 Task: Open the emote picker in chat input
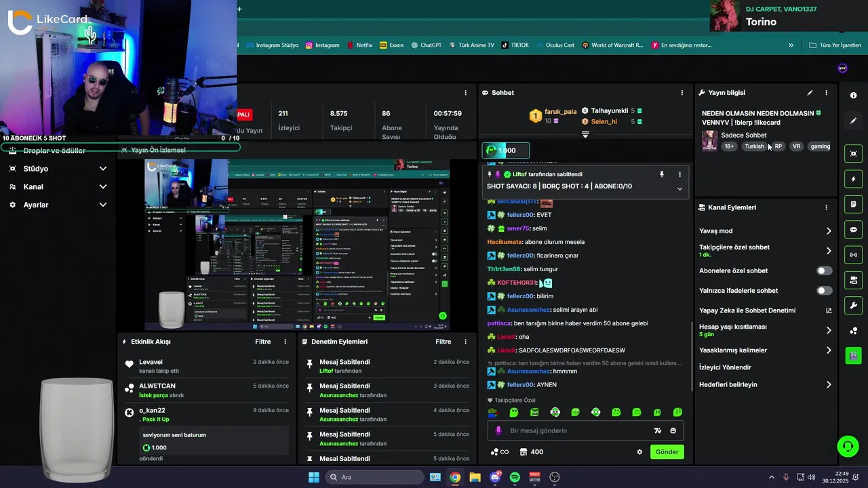click(673, 430)
